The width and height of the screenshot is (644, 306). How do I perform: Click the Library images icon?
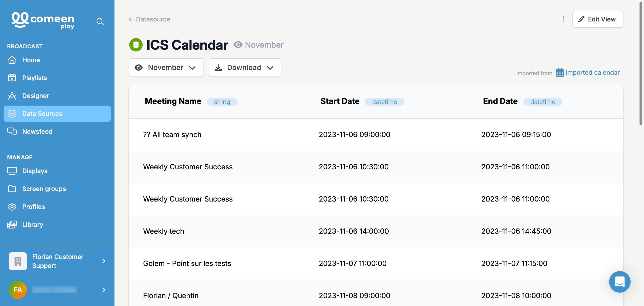coord(12,225)
